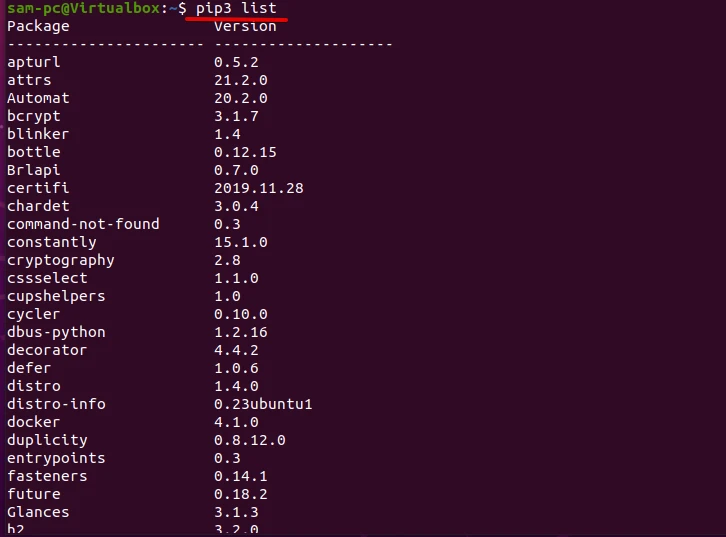
Task: Click fasteners version 0.14.1
Action: (x=241, y=477)
